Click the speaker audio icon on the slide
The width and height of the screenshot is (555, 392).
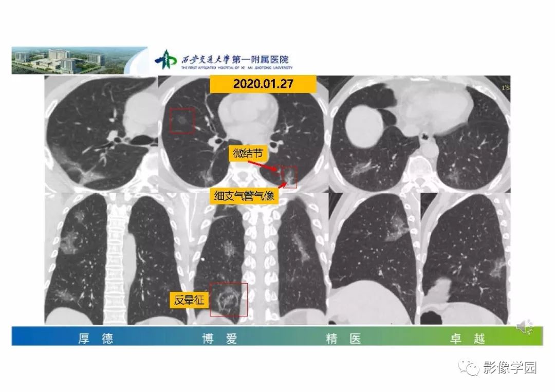[525, 327]
